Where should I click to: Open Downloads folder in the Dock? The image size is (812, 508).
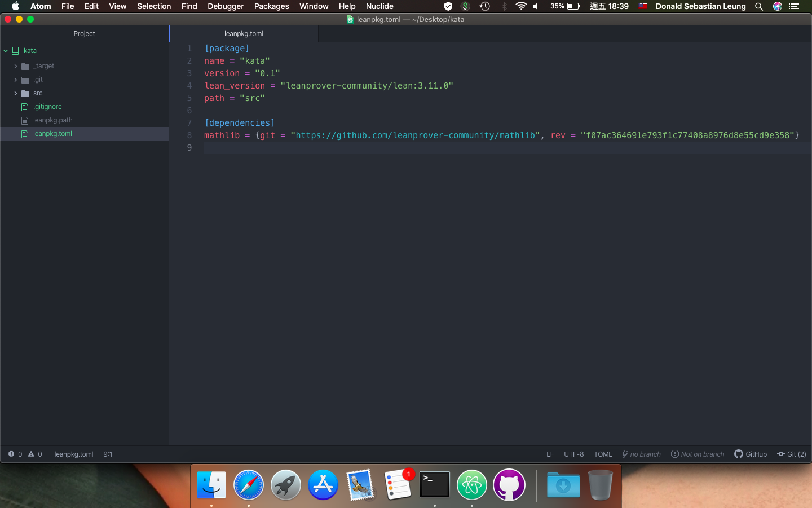click(x=563, y=485)
